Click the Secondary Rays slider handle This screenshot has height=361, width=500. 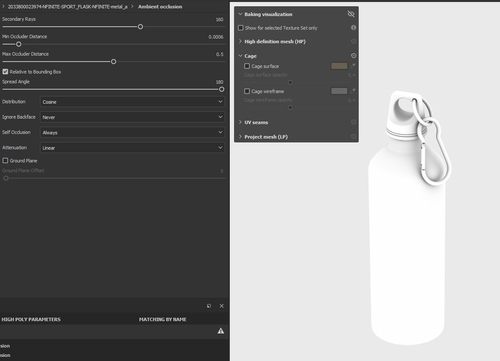click(x=140, y=27)
